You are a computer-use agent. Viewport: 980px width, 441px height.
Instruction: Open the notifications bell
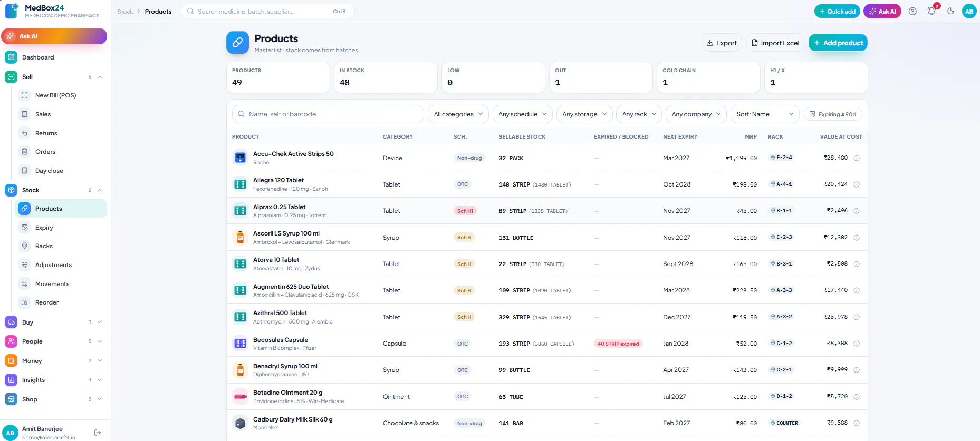pos(931,11)
